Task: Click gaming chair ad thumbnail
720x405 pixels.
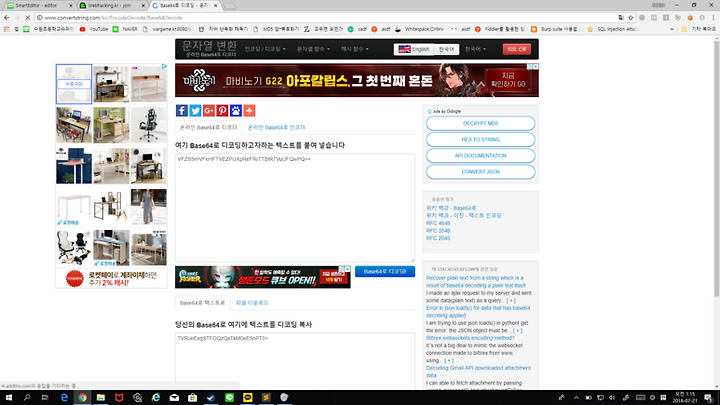Action: pyautogui.click(x=149, y=125)
